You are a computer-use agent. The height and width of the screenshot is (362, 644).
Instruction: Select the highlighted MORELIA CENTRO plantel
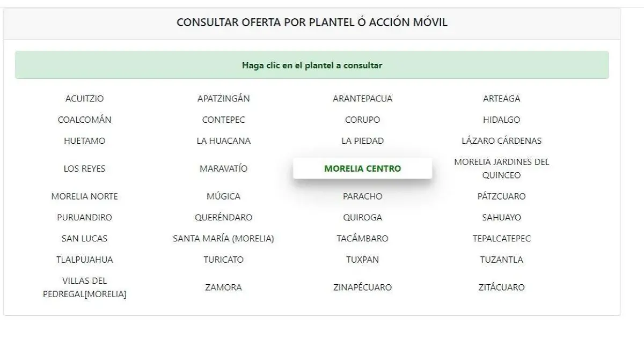[363, 168]
